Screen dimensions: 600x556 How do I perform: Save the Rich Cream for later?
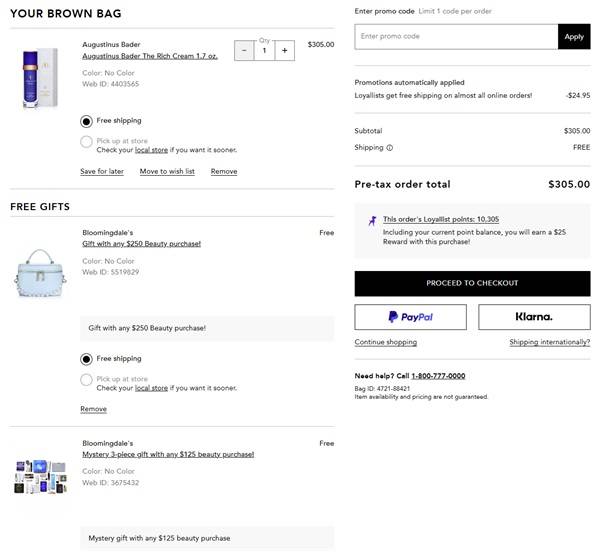[x=102, y=171]
